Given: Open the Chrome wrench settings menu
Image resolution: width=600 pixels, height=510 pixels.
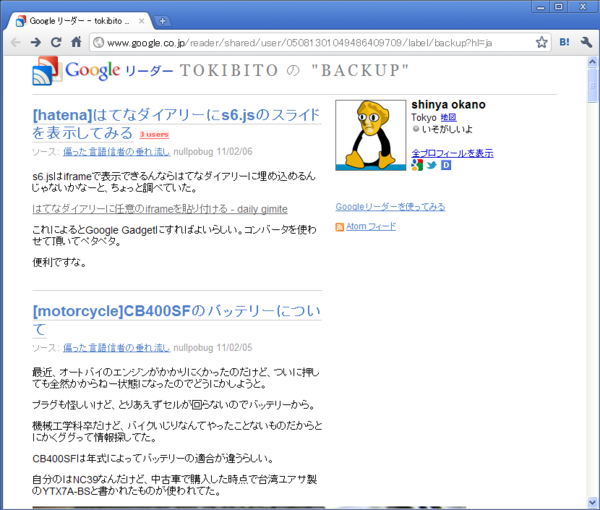Looking at the screenshot, I should 586,42.
